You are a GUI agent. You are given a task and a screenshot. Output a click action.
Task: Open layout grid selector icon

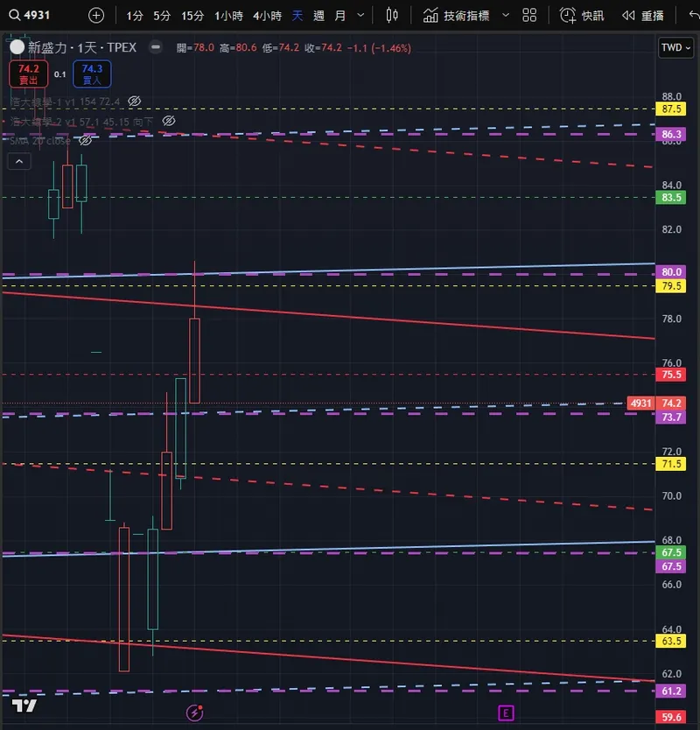(x=529, y=16)
